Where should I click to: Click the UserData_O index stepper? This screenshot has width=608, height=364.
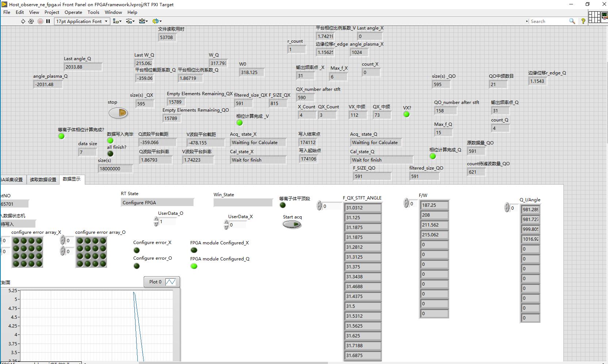156,222
